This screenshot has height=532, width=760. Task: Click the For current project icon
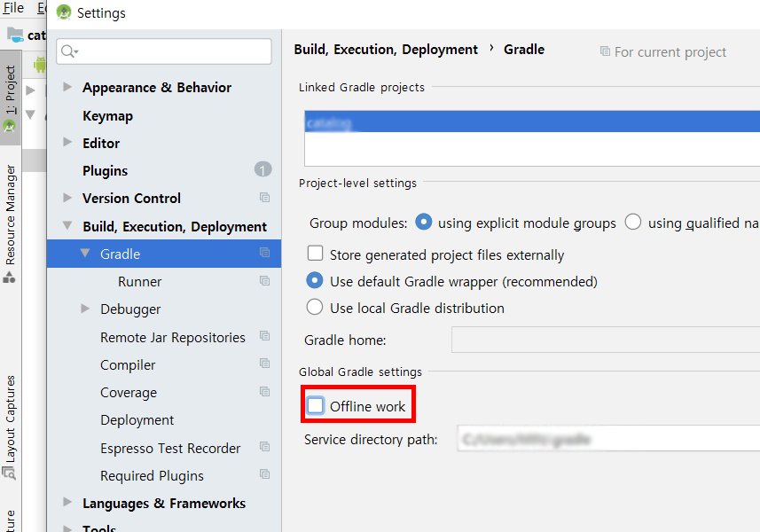[605, 51]
